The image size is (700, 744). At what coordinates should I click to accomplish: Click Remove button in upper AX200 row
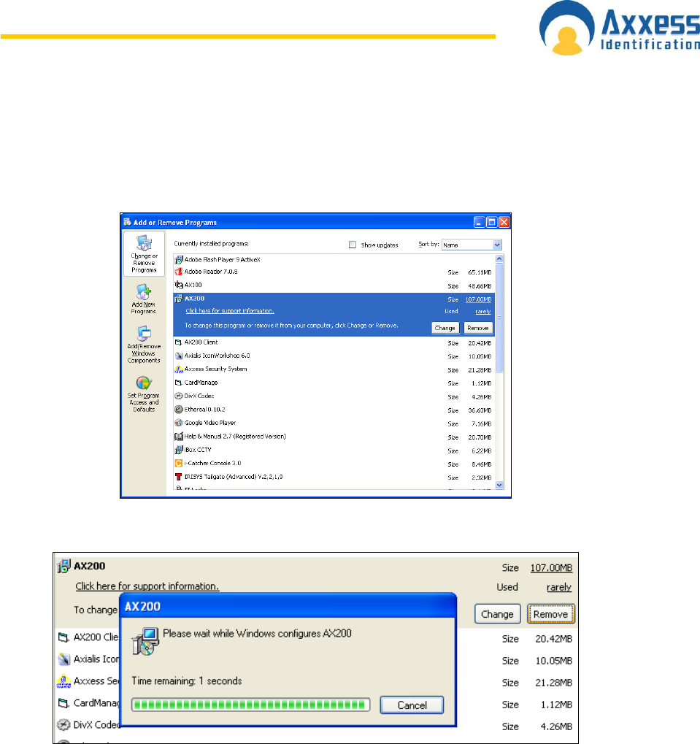click(x=478, y=328)
